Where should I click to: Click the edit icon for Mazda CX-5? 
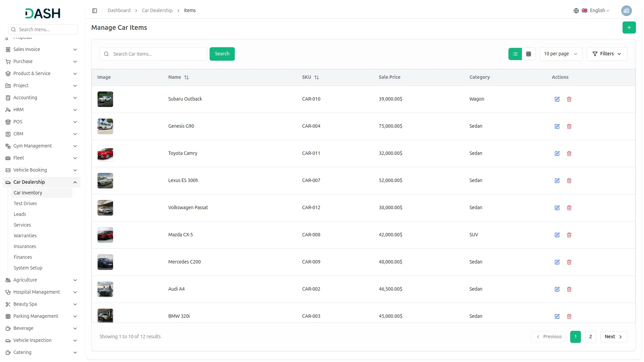557,235
